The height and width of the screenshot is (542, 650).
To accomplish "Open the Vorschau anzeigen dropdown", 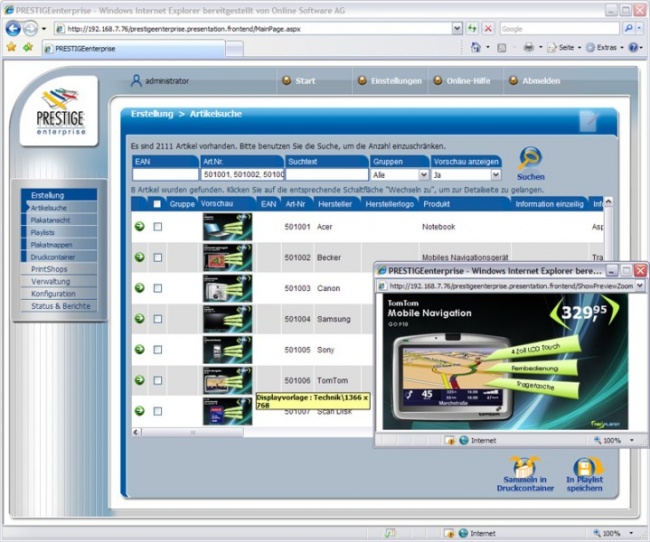I will (x=496, y=175).
